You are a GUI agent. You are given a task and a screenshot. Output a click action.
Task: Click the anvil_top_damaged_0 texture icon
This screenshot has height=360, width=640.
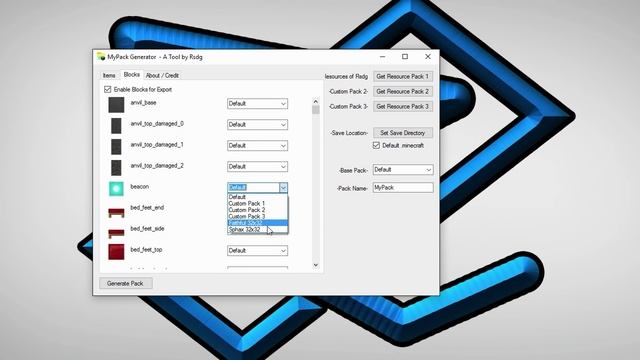coord(116,126)
